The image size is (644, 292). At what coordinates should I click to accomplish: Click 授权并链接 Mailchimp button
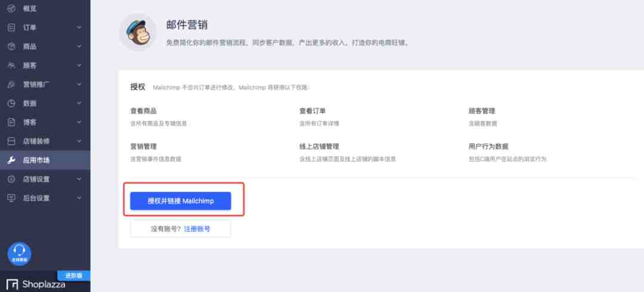click(x=181, y=201)
